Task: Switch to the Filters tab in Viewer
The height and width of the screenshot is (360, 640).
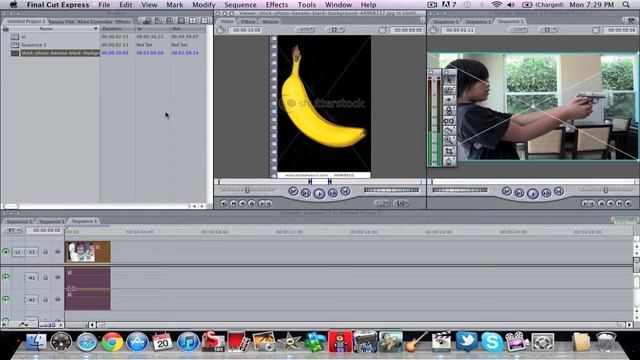Action: click(247, 22)
